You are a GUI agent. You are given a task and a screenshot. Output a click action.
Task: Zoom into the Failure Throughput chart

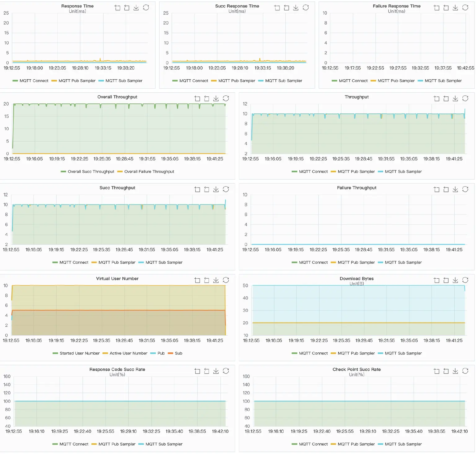(x=437, y=189)
